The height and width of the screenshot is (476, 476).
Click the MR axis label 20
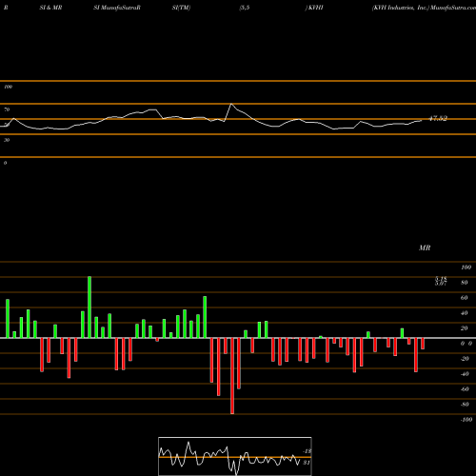click(465, 328)
